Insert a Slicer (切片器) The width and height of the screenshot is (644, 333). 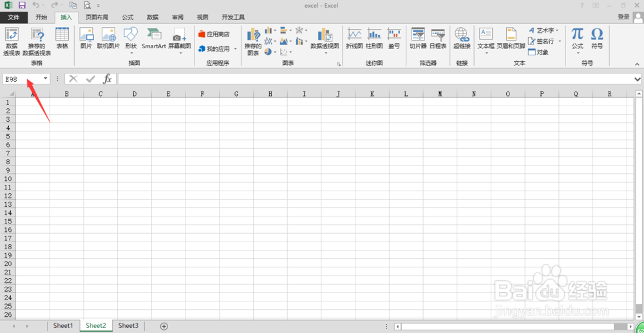pyautogui.click(x=418, y=38)
